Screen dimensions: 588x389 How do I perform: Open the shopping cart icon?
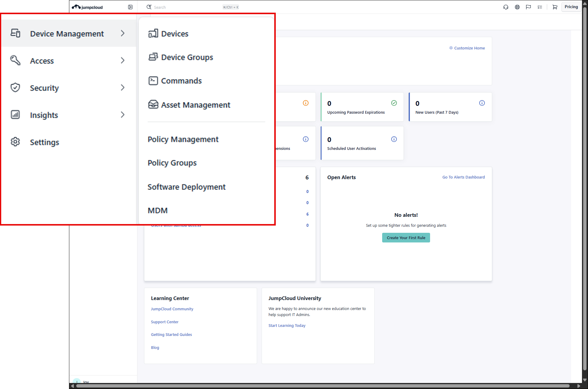555,7
